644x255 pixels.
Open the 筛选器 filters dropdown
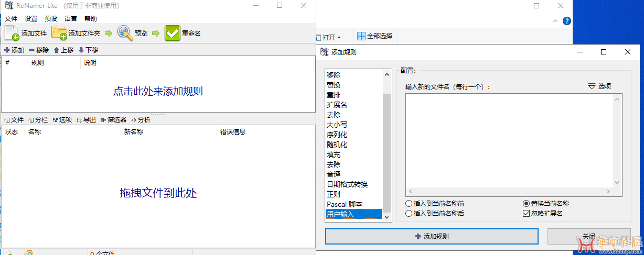pos(113,120)
